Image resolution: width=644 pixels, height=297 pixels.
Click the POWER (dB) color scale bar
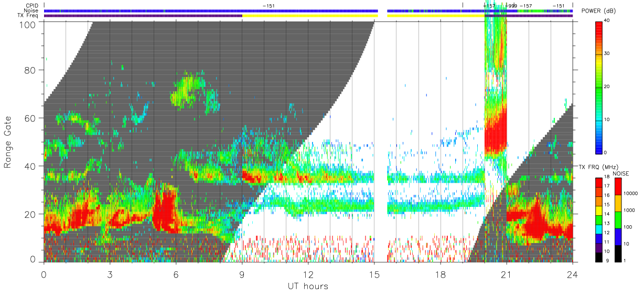tap(599, 87)
